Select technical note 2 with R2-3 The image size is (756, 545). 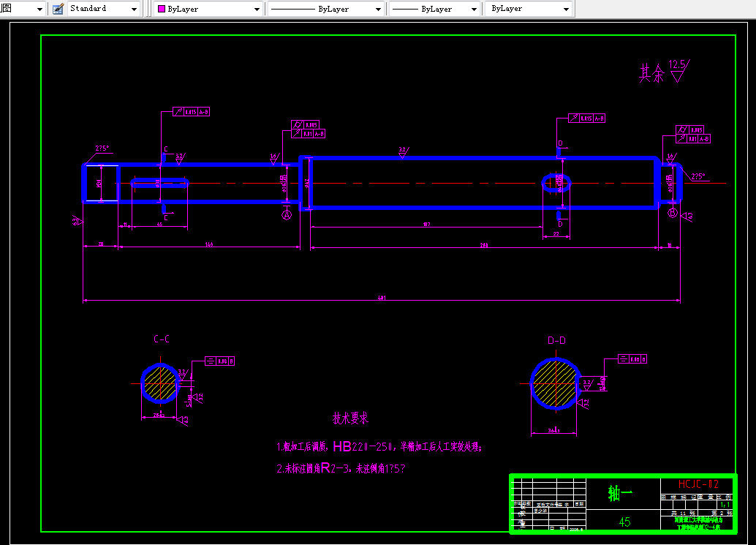click(x=341, y=468)
